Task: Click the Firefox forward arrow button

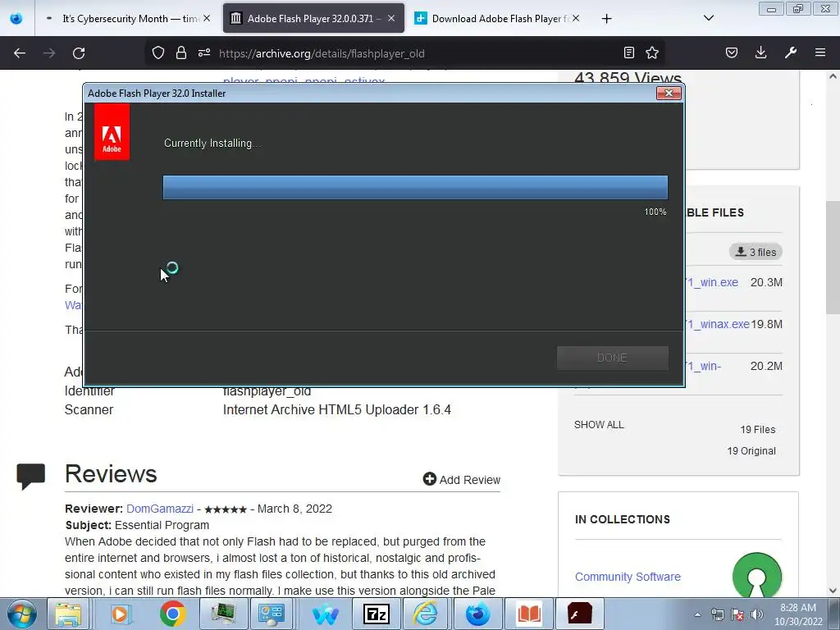Action: click(49, 53)
